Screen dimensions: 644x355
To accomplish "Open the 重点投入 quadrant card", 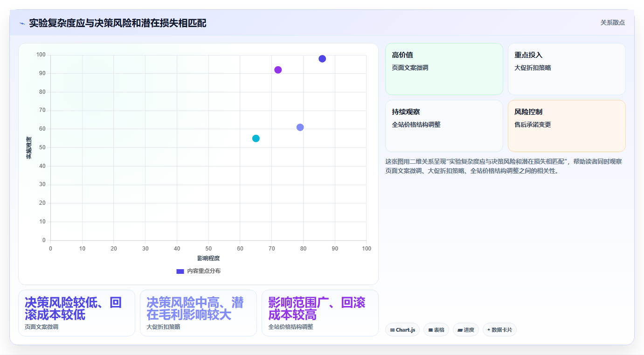I will (x=567, y=69).
